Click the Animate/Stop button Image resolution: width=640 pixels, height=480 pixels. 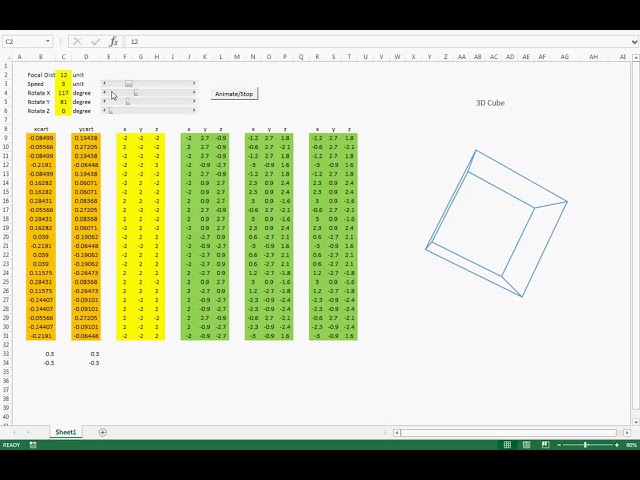pyautogui.click(x=234, y=94)
